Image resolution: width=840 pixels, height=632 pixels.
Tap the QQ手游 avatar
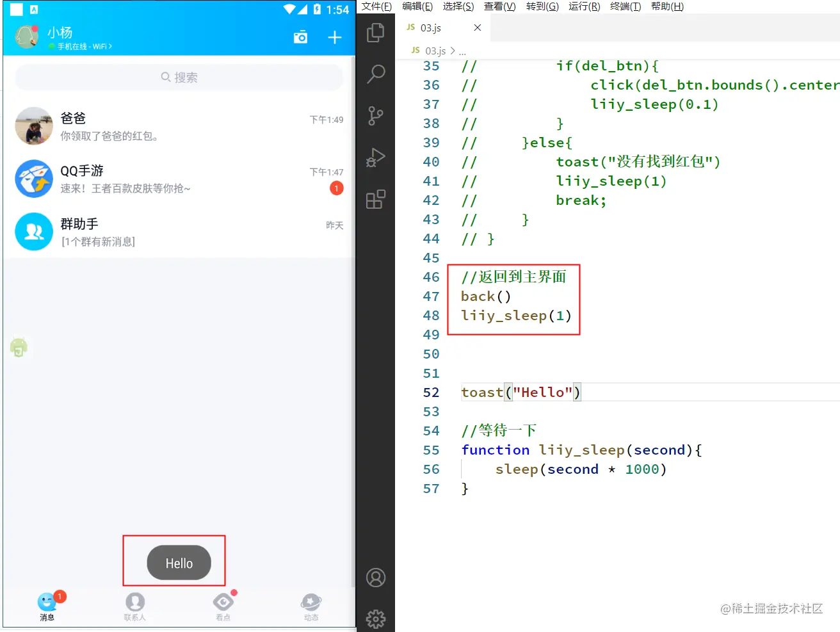[34, 179]
